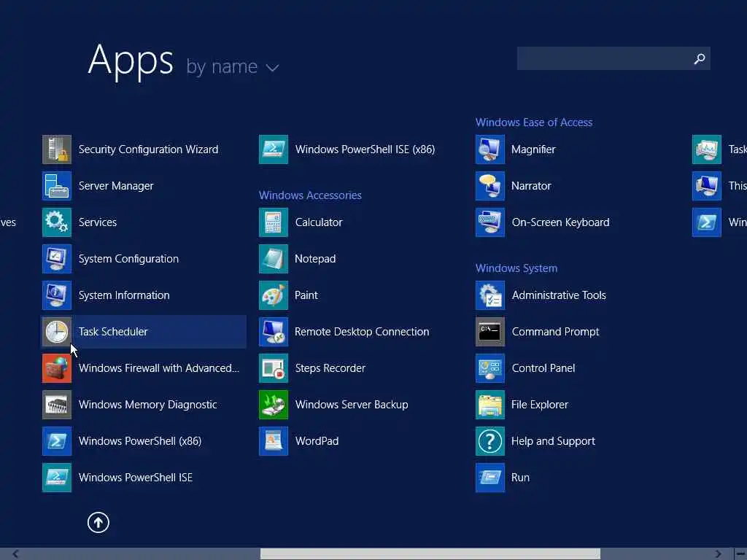Click the left scroll arrow on the horizontal scrollbar

point(16,554)
